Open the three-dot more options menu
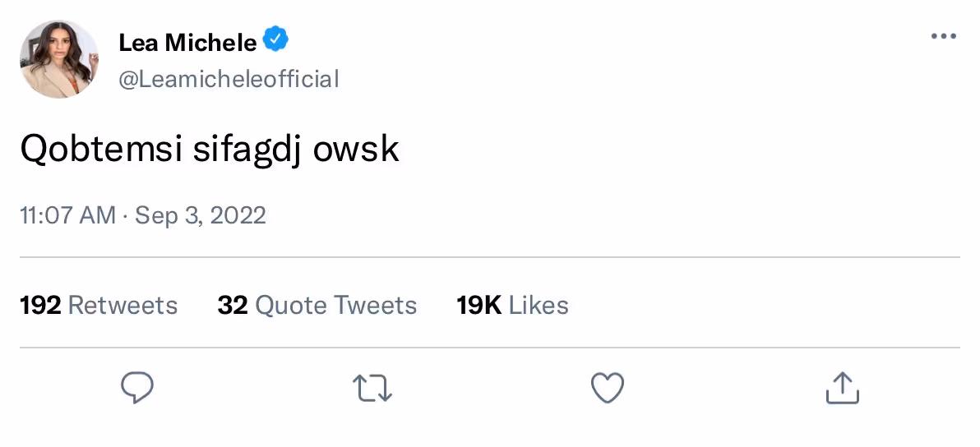This screenshot has width=980, height=447. pyautogui.click(x=943, y=36)
